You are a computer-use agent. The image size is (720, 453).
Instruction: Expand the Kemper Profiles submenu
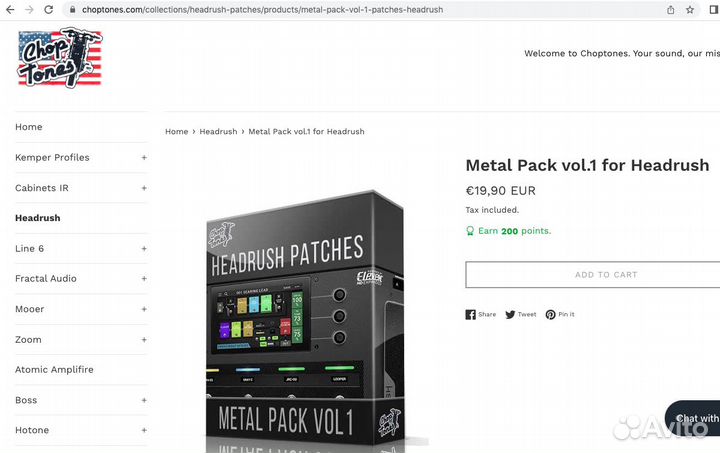tap(144, 157)
